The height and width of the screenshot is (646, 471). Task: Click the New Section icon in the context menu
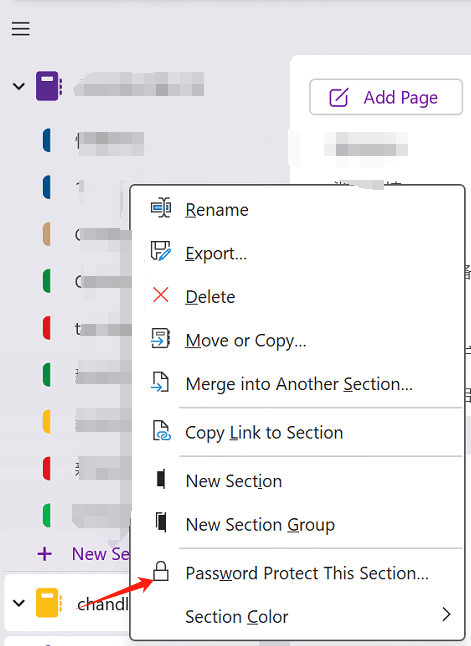161,479
